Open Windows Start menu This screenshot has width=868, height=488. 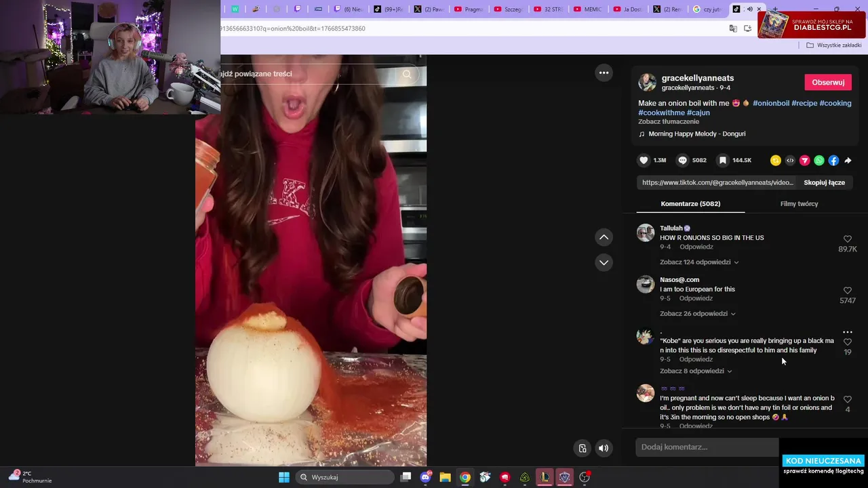(x=284, y=477)
